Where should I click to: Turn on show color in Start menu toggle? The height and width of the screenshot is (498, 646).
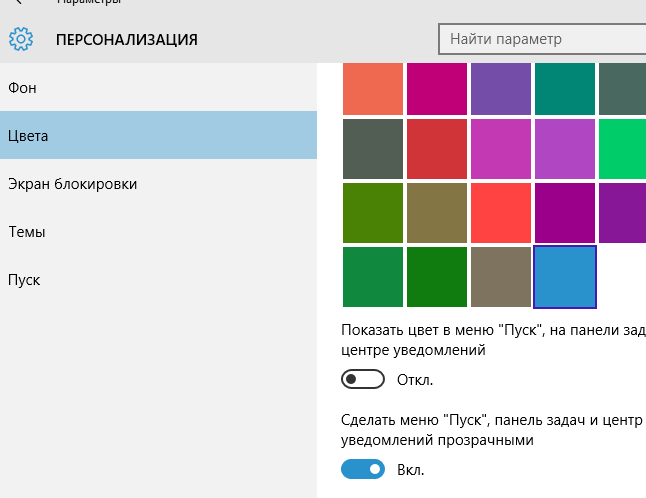click(363, 380)
